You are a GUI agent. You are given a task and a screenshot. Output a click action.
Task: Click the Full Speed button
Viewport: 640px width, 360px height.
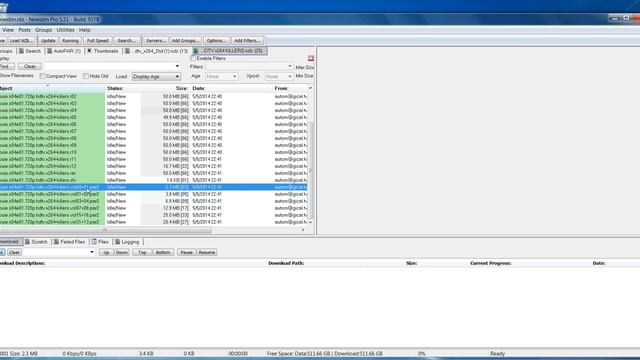(x=98, y=41)
